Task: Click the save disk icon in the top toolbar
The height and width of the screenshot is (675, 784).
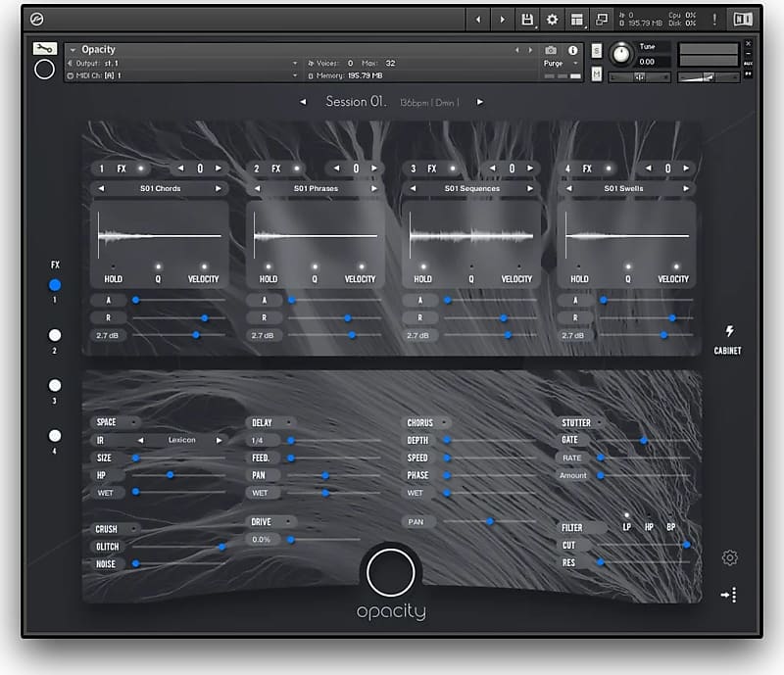Action: tap(525, 19)
